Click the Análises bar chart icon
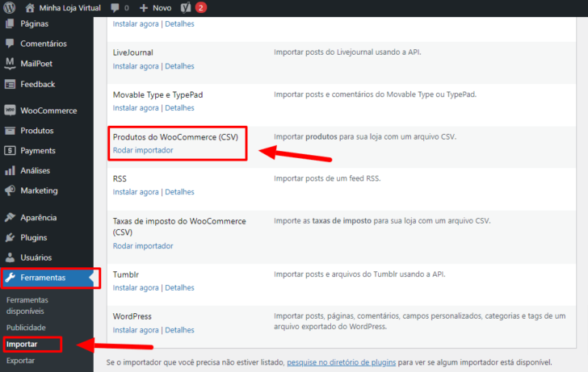Viewport: 588px width, 372px height. (10, 170)
